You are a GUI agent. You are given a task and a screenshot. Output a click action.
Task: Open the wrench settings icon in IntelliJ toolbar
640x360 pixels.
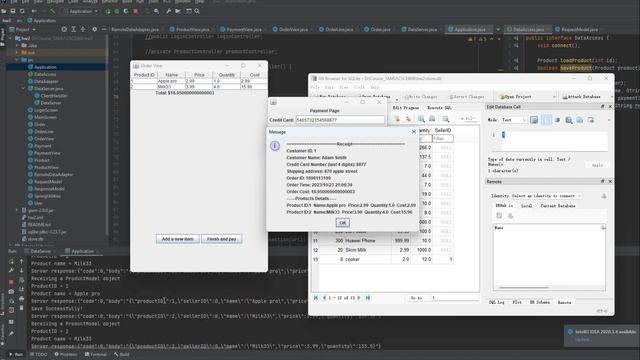tap(168, 11)
